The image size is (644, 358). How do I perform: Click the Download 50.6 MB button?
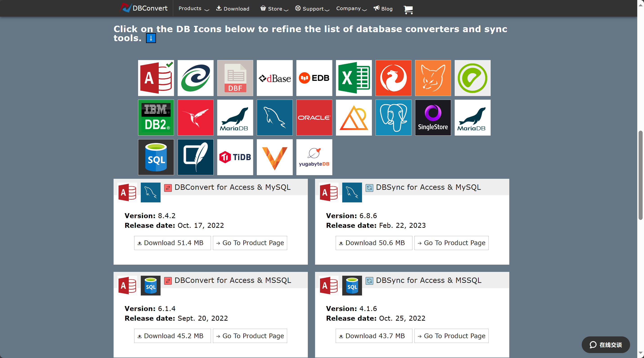tap(374, 243)
